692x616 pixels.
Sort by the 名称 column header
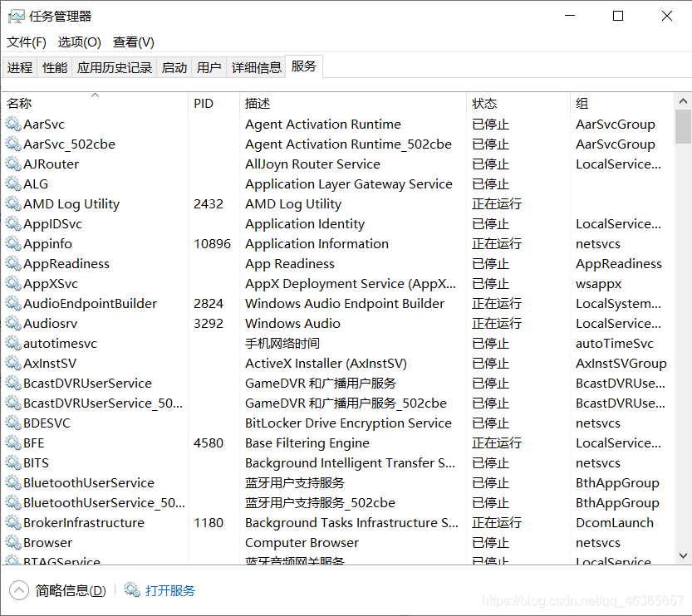pos(96,104)
